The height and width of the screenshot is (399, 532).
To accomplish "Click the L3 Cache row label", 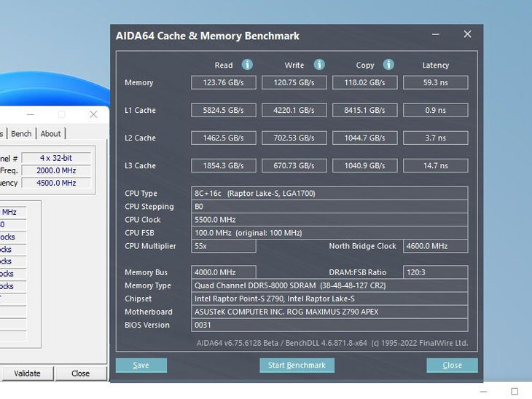I will click(140, 166).
